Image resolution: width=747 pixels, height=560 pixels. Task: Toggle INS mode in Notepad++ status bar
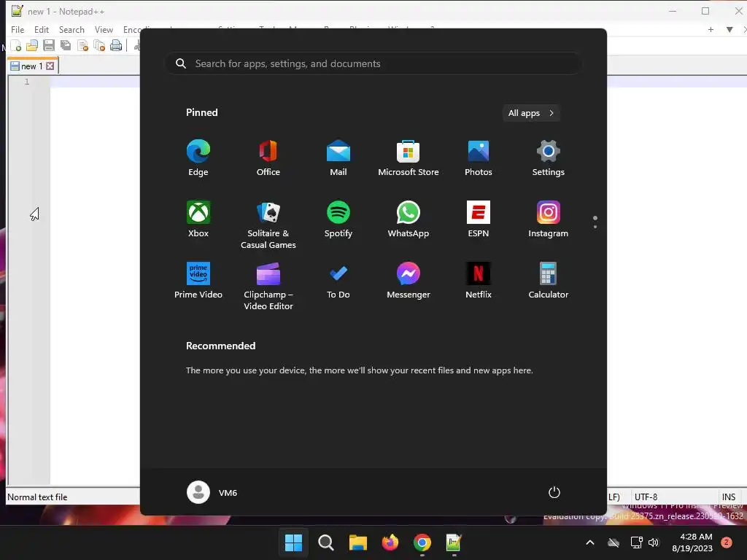(x=729, y=497)
